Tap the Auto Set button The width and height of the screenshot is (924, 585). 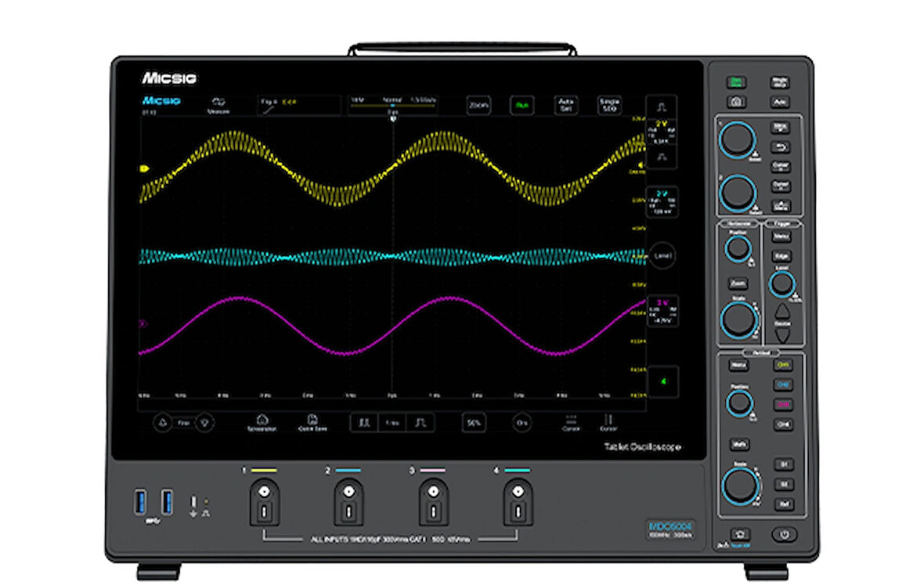[565, 106]
